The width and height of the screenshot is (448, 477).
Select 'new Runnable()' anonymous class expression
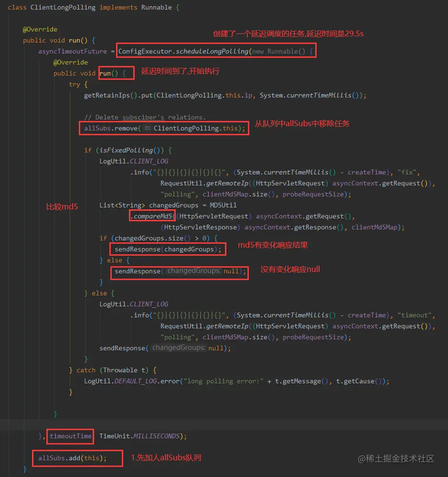(x=279, y=51)
